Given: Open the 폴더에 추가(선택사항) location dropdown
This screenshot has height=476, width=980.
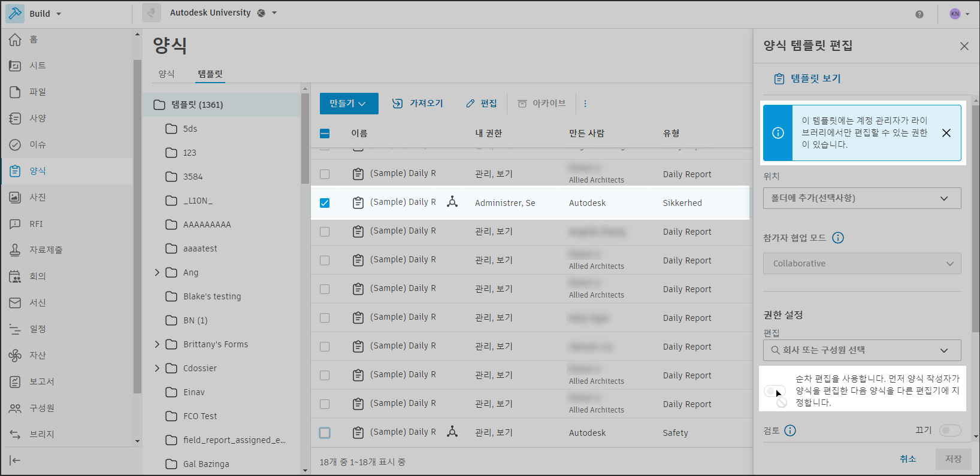Looking at the screenshot, I should (862, 198).
